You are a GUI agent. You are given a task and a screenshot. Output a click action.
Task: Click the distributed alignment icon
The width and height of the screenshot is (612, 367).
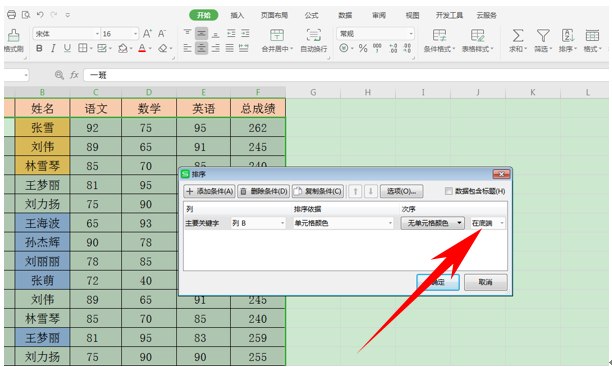244,48
